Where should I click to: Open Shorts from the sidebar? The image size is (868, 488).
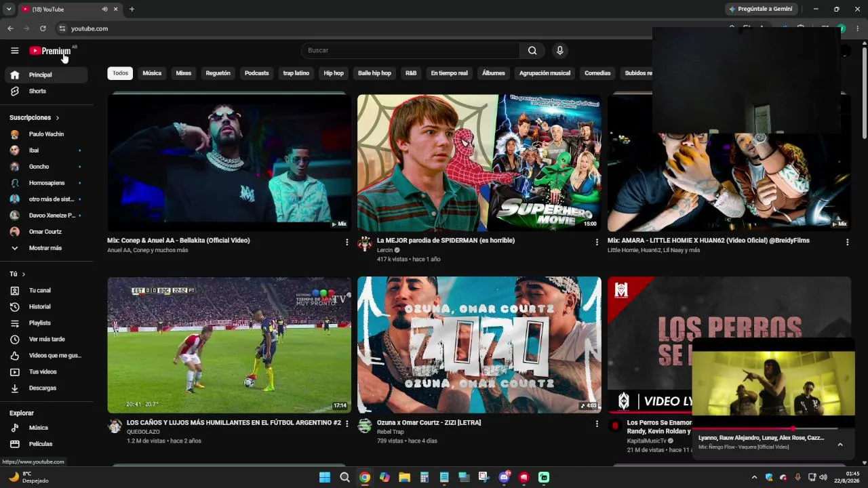coord(46,91)
